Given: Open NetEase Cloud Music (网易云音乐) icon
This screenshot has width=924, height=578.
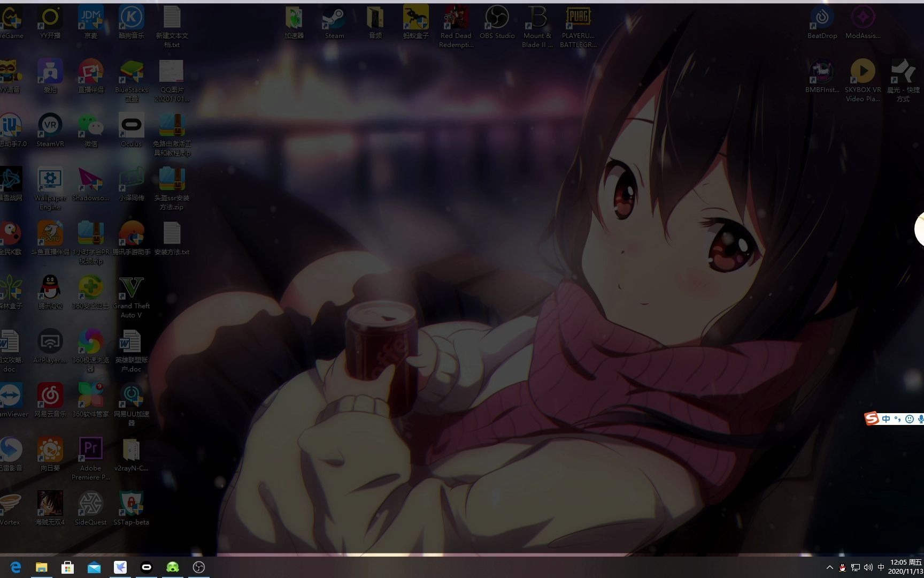Looking at the screenshot, I should (x=50, y=401).
